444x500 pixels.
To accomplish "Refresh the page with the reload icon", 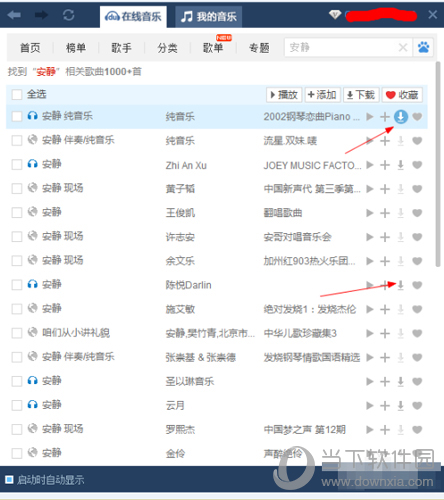I will pos(69,15).
